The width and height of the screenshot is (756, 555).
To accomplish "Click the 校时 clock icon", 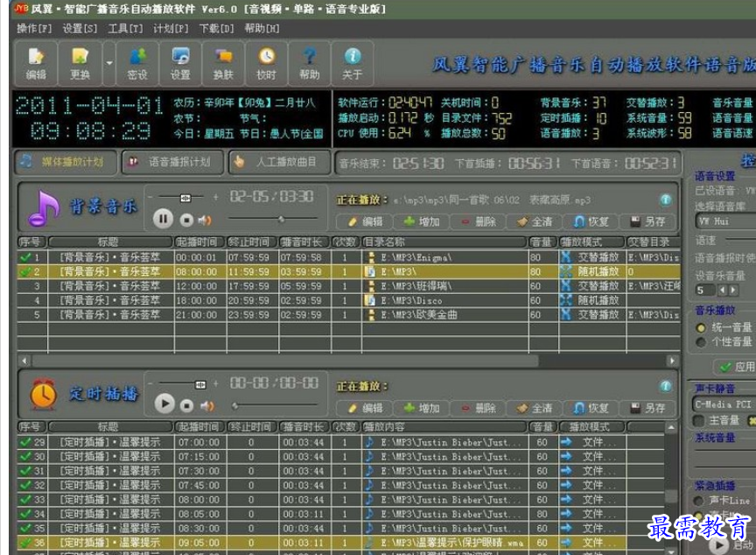I will click(x=266, y=63).
